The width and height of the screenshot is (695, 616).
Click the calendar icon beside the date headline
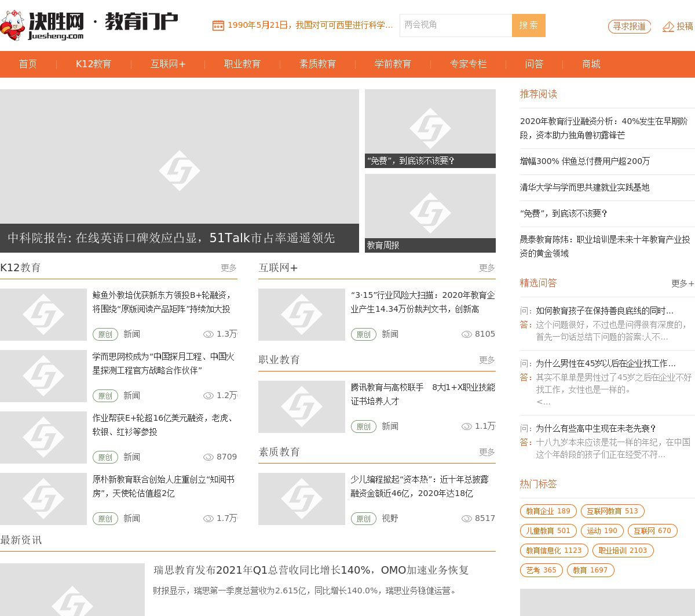coord(218,25)
